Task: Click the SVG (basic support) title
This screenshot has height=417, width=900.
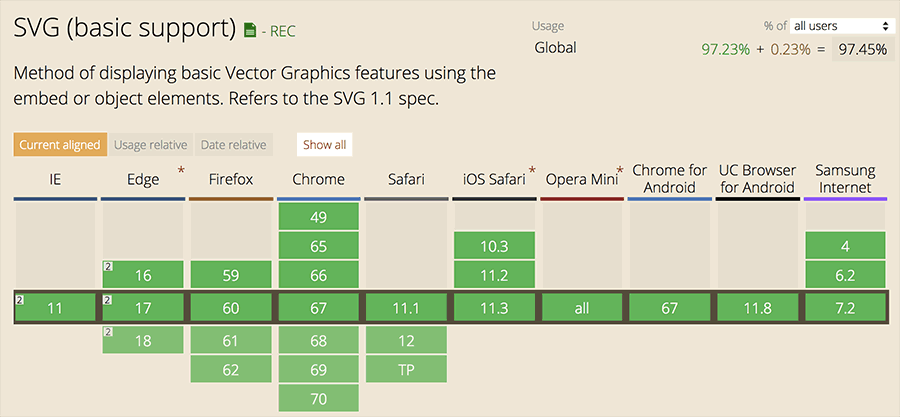Action: coord(125,28)
